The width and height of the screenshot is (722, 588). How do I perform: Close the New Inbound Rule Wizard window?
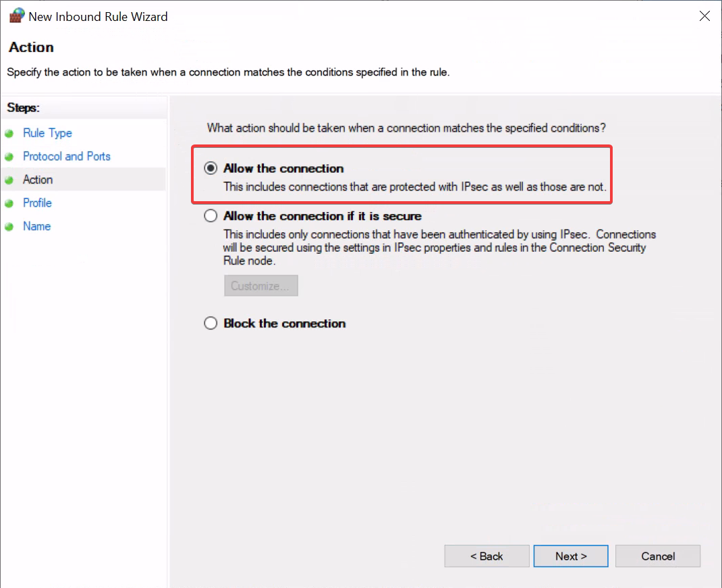704,16
